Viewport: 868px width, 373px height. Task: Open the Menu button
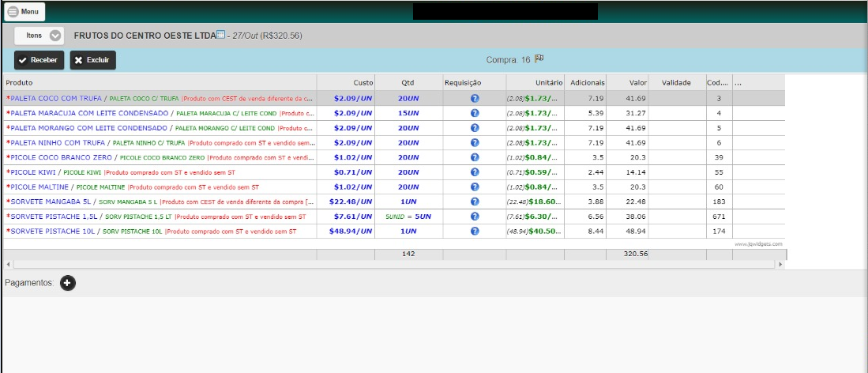(x=24, y=12)
